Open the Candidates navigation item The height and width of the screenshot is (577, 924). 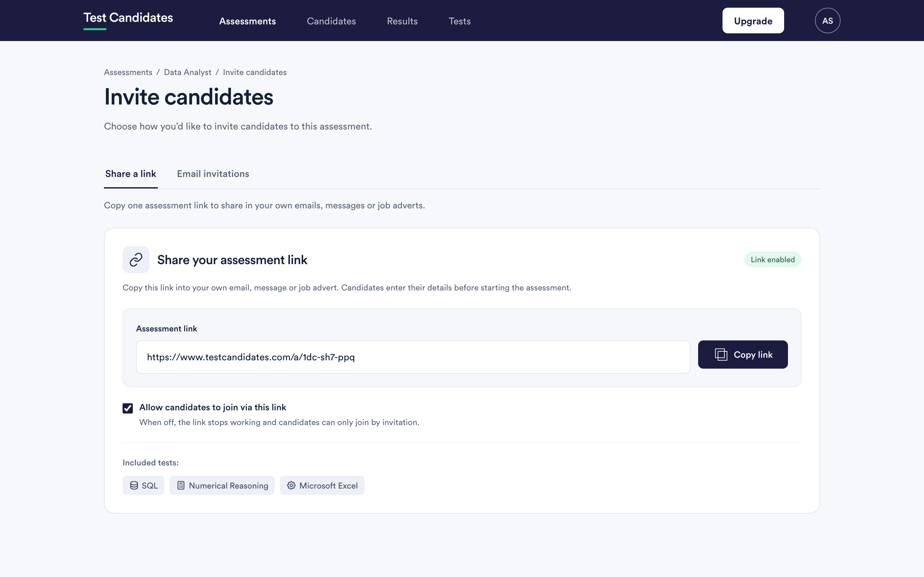pyautogui.click(x=331, y=21)
